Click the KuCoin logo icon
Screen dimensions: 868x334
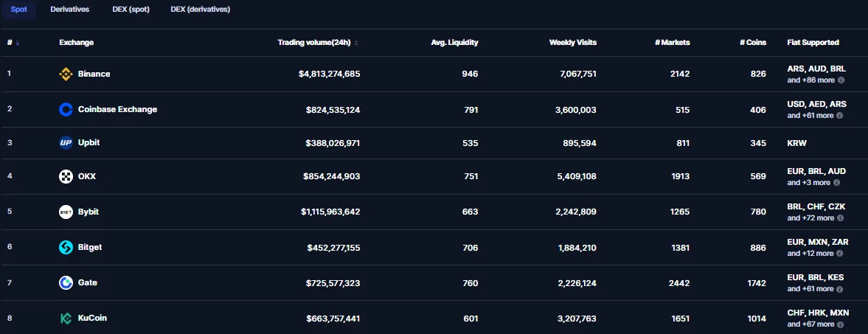click(66, 319)
